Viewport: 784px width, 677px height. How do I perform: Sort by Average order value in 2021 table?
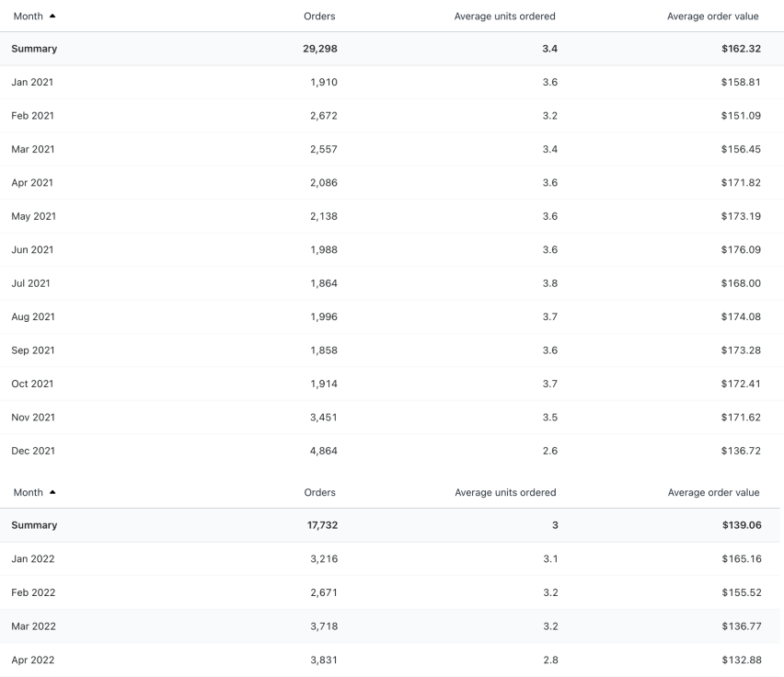(x=713, y=17)
